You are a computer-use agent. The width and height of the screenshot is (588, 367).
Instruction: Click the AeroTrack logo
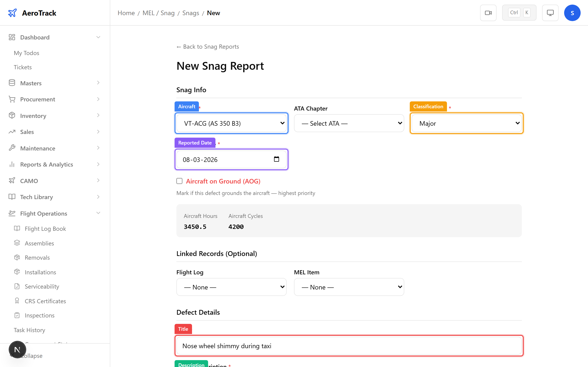pos(32,13)
